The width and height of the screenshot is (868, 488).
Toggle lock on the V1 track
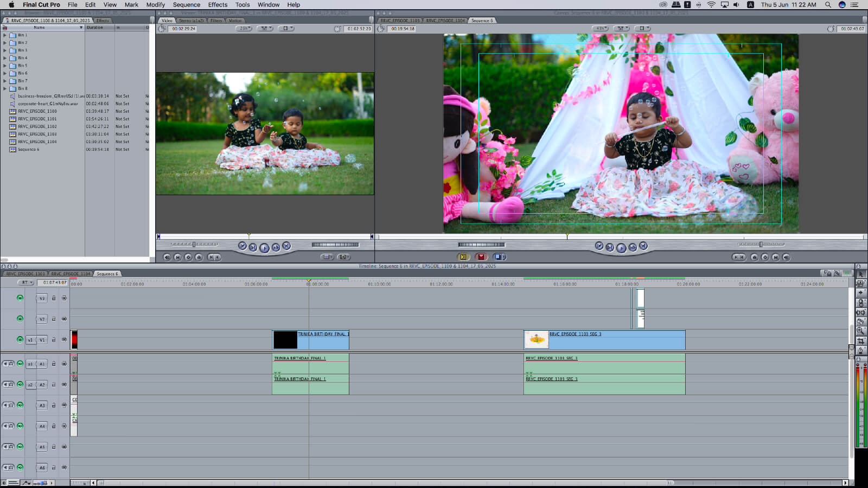(x=54, y=340)
